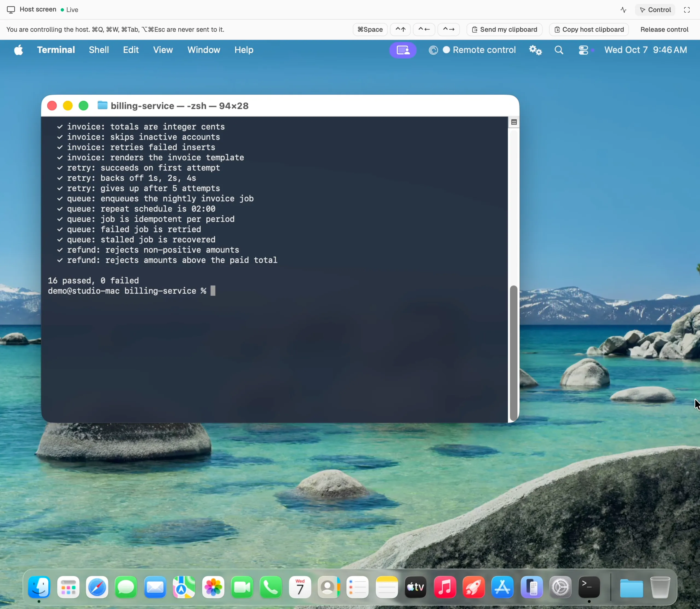Open Maps from the Dock

pyautogui.click(x=184, y=587)
